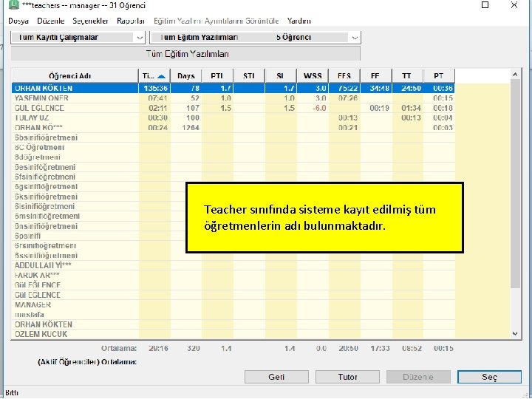This screenshot has width=532, height=399.
Task: Select the MANAGER row
Action: 233,305
